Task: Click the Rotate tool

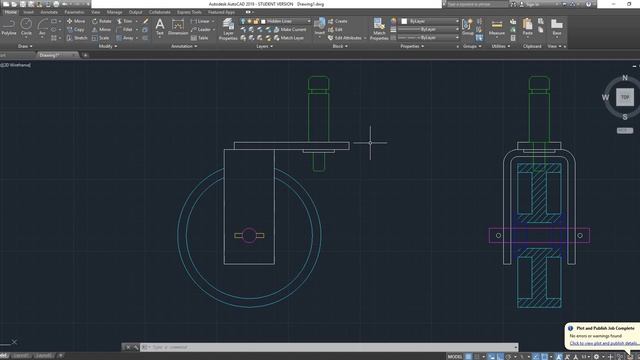Action: click(102, 21)
